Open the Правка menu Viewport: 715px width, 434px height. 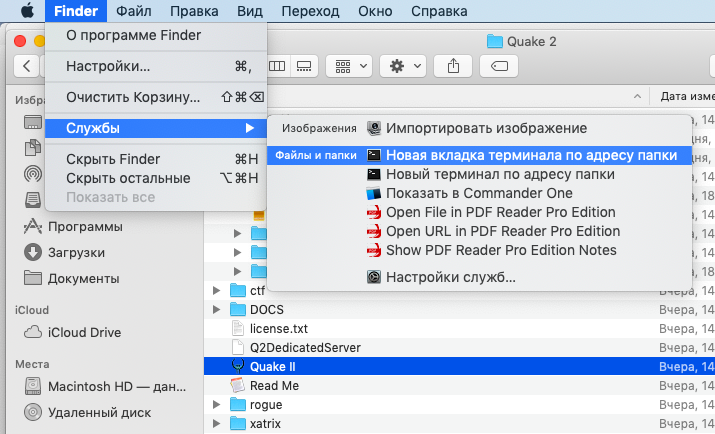click(x=194, y=11)
